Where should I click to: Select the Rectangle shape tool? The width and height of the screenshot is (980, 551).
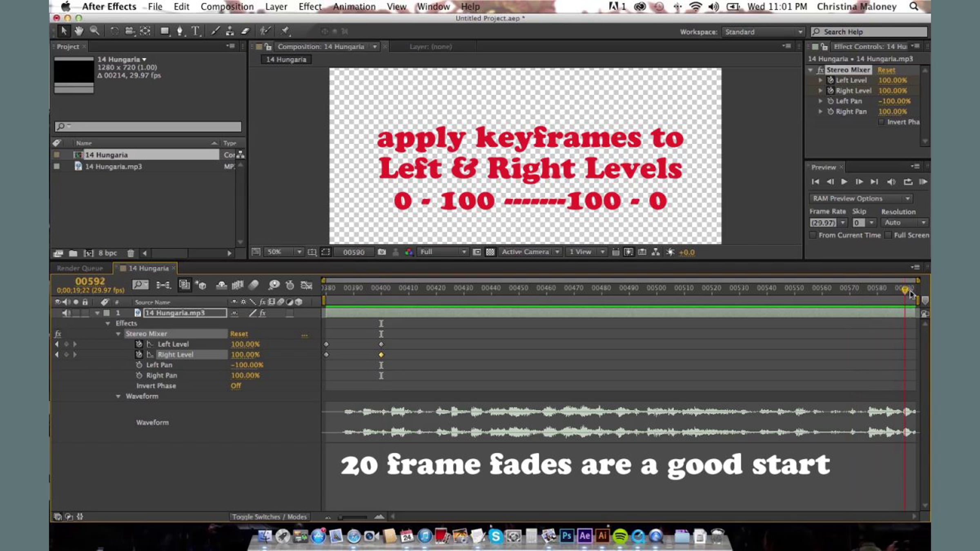(164, 31)
